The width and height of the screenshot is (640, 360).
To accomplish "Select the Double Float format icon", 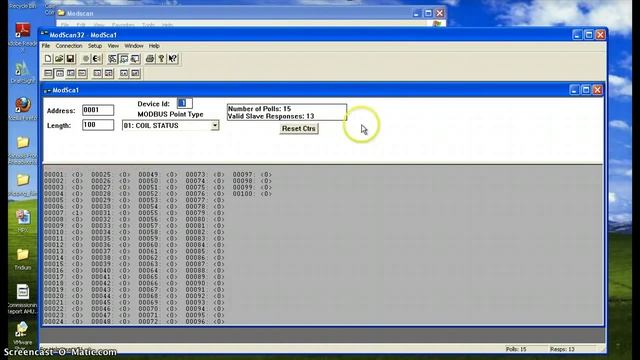I will tap(124, 73).
